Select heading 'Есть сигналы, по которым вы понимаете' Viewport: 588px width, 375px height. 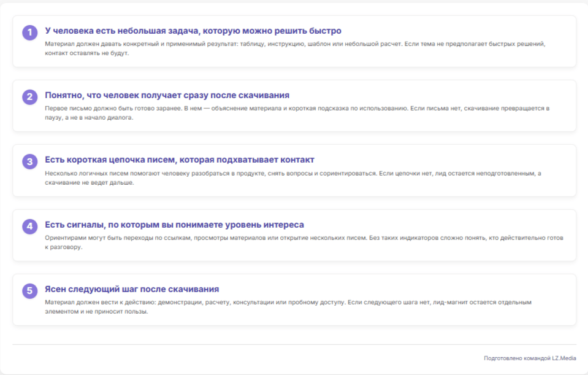click(174, 225)
